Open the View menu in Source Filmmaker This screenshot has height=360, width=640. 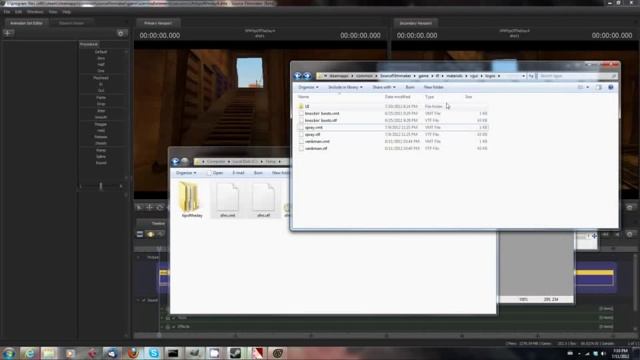(53, 12)
